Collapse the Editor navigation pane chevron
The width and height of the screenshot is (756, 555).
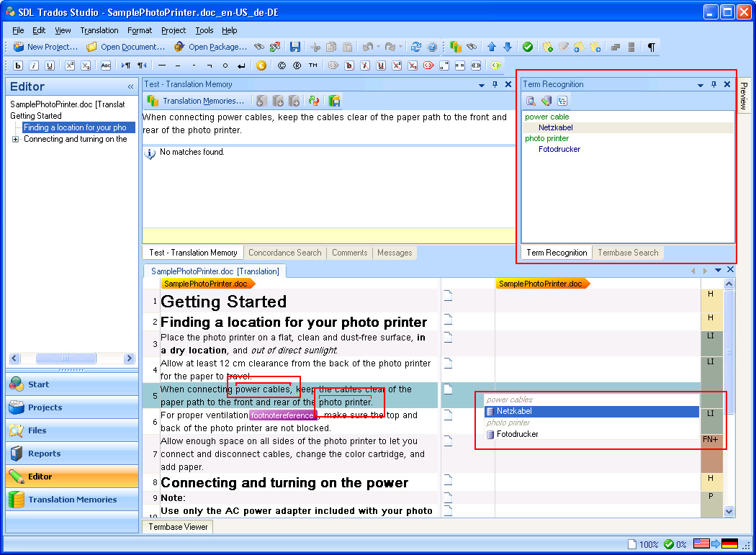click(130, 87)
